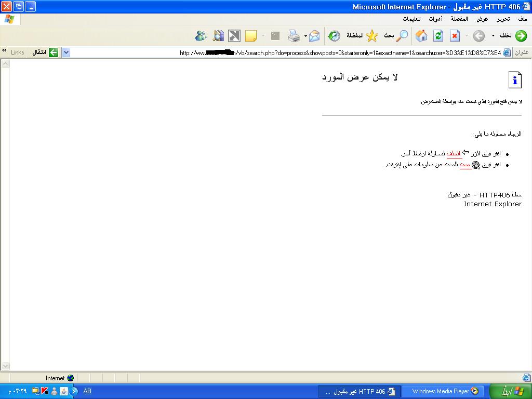Open the address bar URL dropdown

(66, 52)
